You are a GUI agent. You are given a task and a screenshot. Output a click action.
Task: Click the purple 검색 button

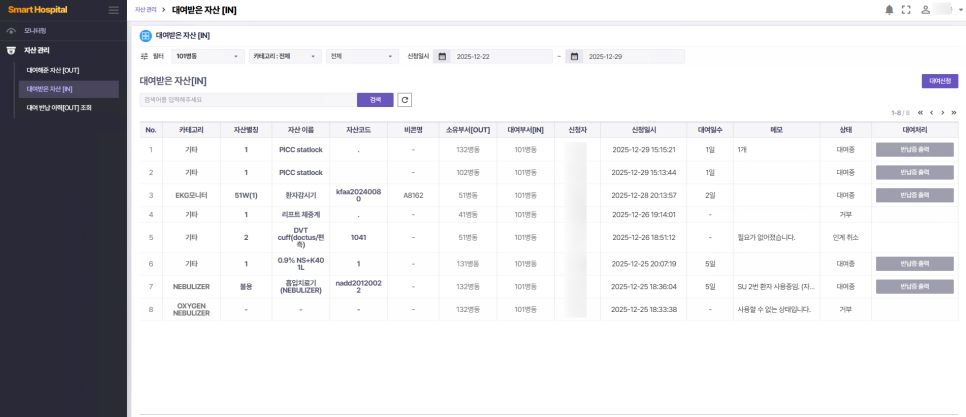pyautogui.click(x=375, y=100)
